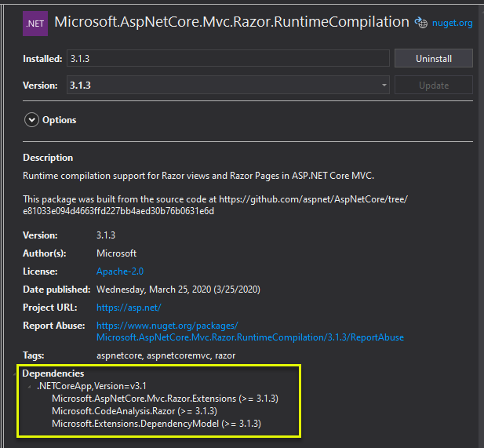484x448 pixels.
Task: Select Microsoft.AspNetCore.Mvc.Razor.Extensions dependency
Action: (x=165, y=399)
